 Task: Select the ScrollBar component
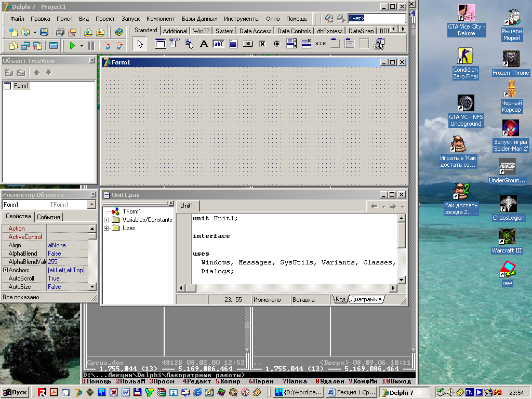point(321,44)
